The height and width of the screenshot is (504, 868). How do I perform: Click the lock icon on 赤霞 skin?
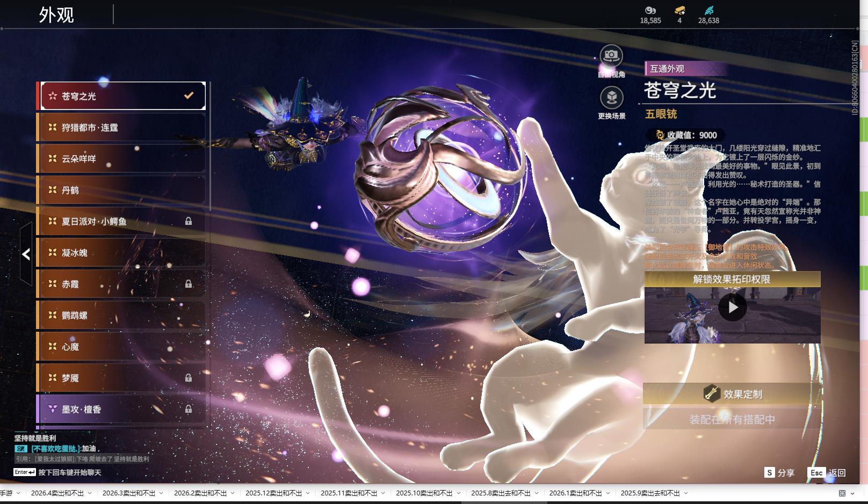pyautogui.click(x=189, y=284)
